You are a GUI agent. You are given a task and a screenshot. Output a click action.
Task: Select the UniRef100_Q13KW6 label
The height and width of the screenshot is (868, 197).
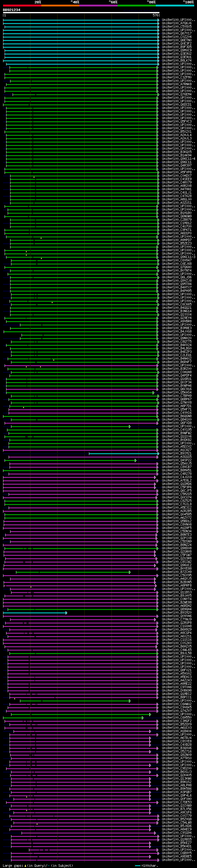click(x=177, y=779)
